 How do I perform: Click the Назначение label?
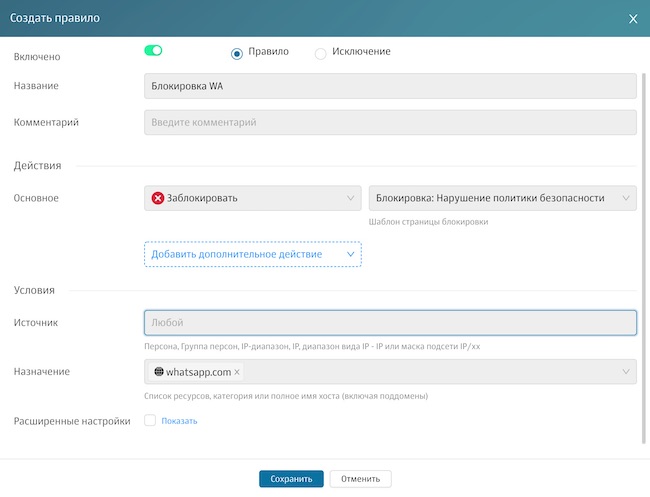click(42, 371)
